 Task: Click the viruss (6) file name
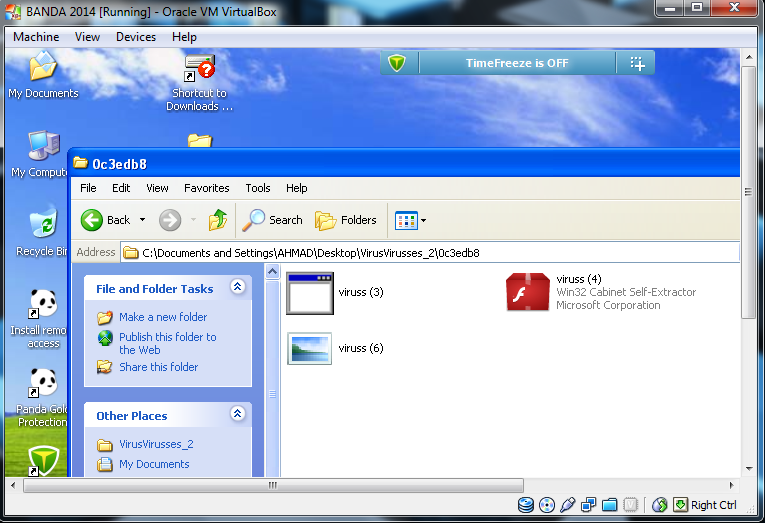(x=361, y=348)
